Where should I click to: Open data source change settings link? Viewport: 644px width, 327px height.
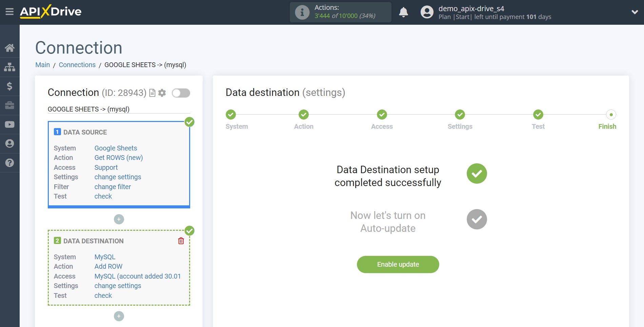tap(118, 177)
